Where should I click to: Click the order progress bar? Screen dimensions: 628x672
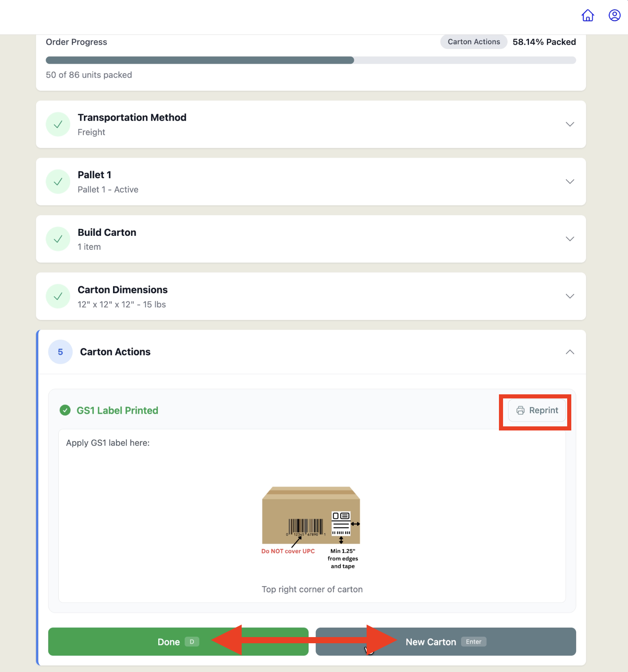(311, 60)
